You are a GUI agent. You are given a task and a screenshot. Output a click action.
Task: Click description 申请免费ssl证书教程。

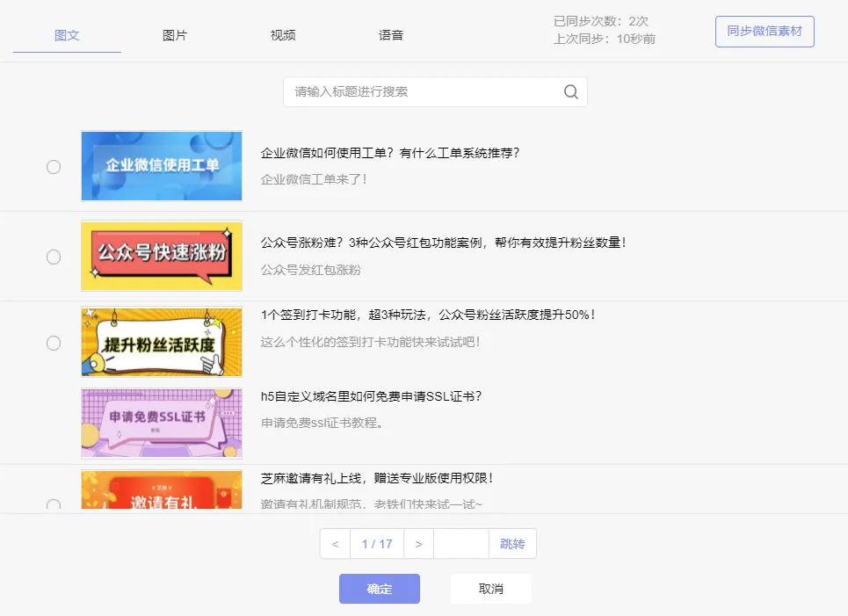click(323, 423)
